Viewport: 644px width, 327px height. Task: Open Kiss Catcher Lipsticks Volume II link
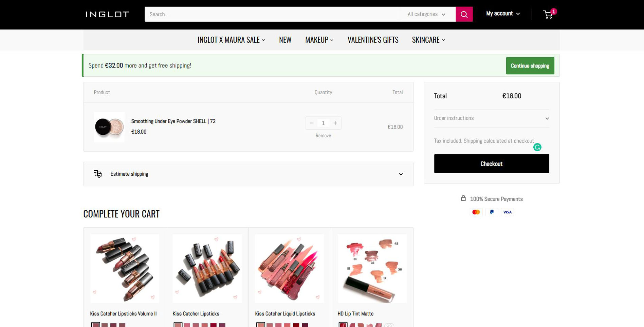(x=123, y=314)
